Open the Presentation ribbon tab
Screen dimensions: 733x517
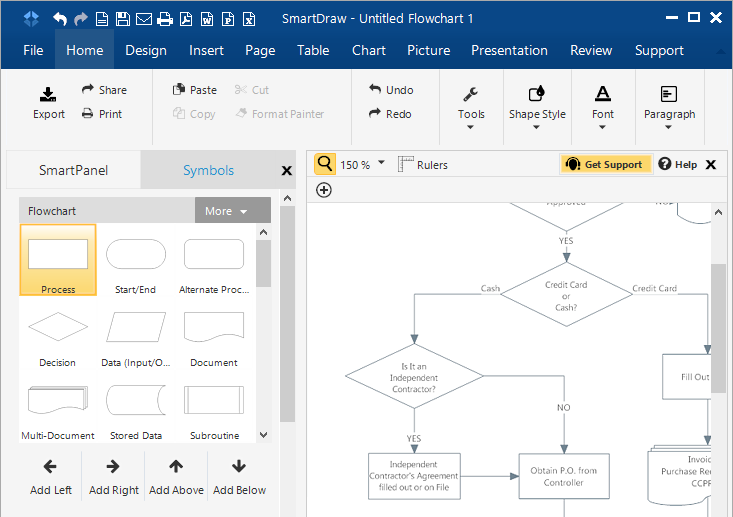509,50
